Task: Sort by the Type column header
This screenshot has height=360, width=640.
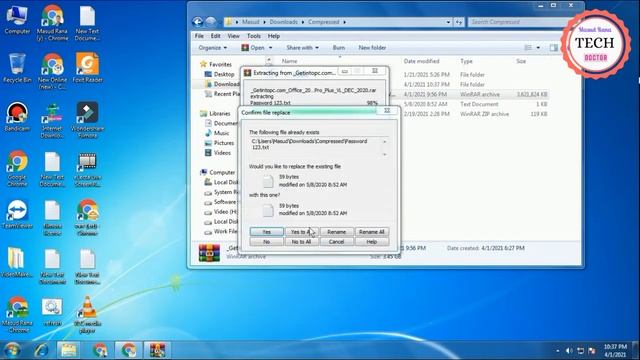Action: click(x=466, y=61)
